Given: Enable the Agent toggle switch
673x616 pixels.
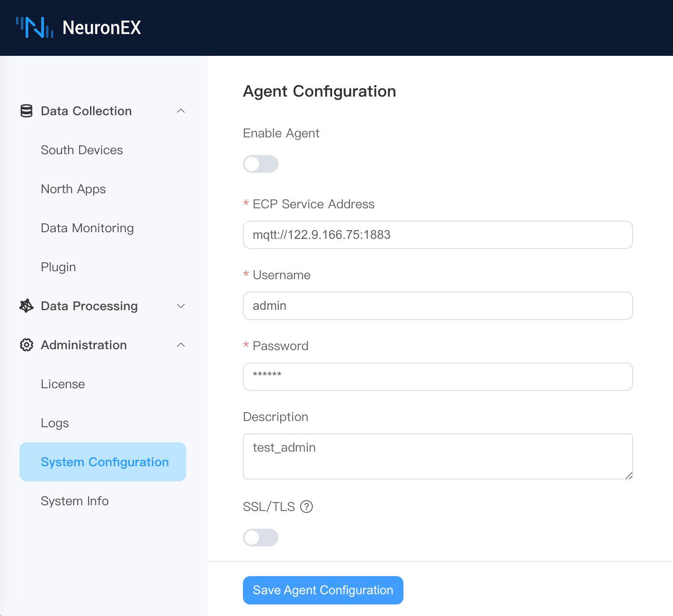Looking at the screenshot, I should pos(260,164).
